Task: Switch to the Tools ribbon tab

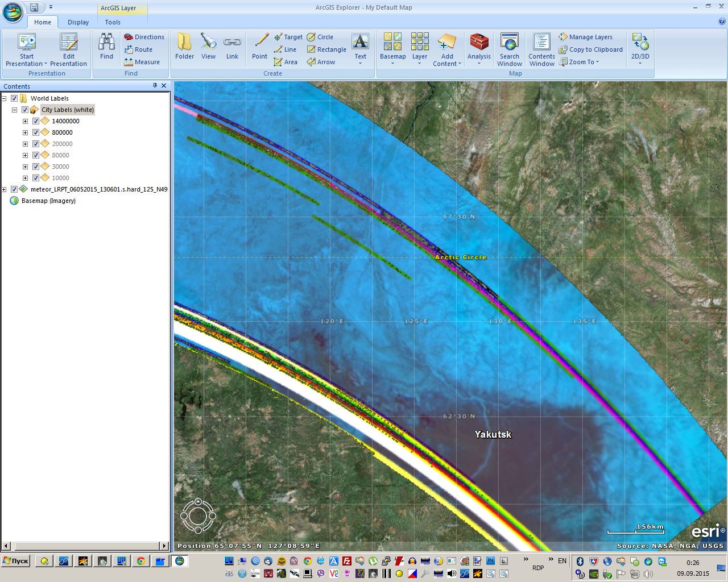Action: point(113,22)
